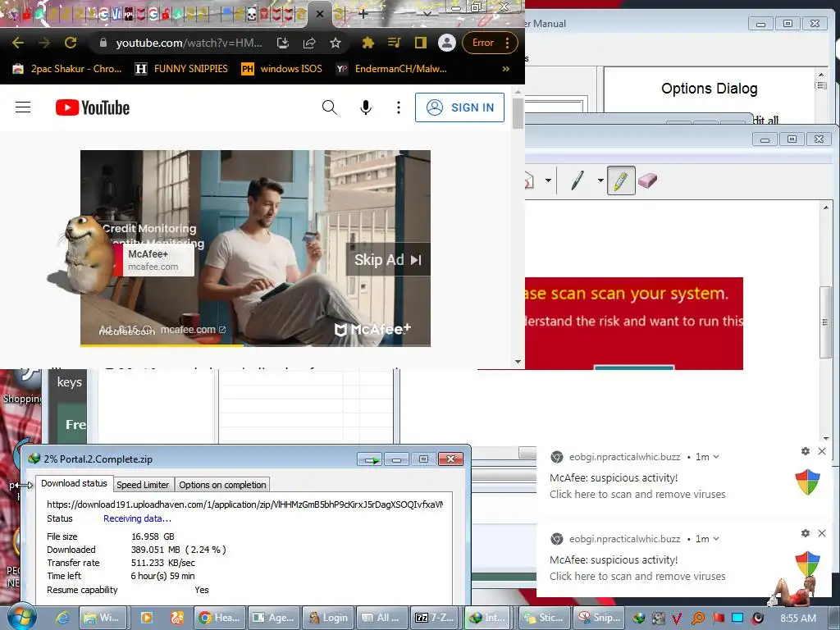
Task: Visit mcafee.com link in ad overlay
Action: point(193,330)
